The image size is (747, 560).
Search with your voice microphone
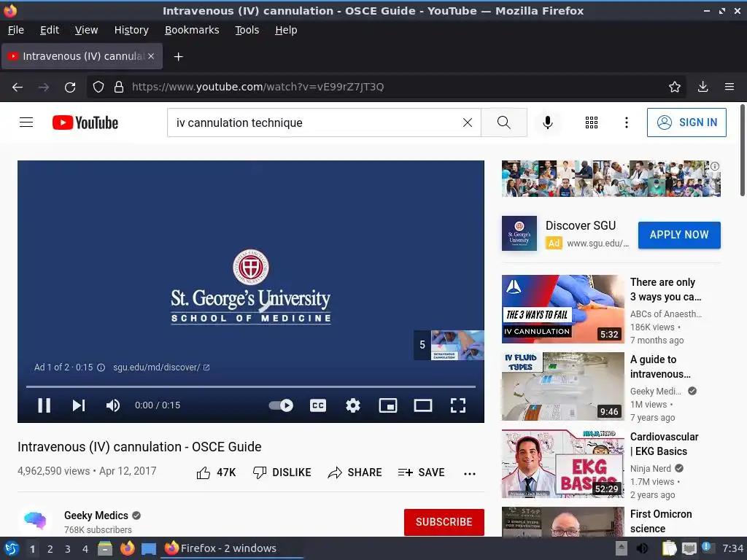tap(548, 122)
